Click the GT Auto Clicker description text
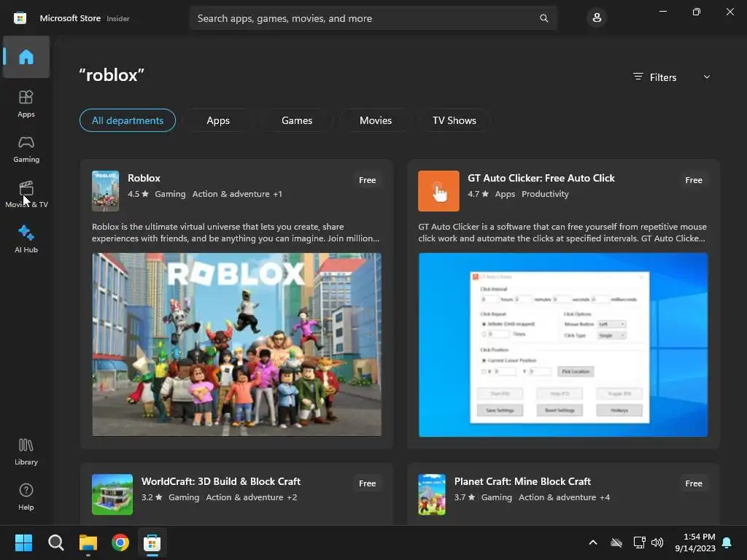Screen dimensions: 747x560 [562, 233]
